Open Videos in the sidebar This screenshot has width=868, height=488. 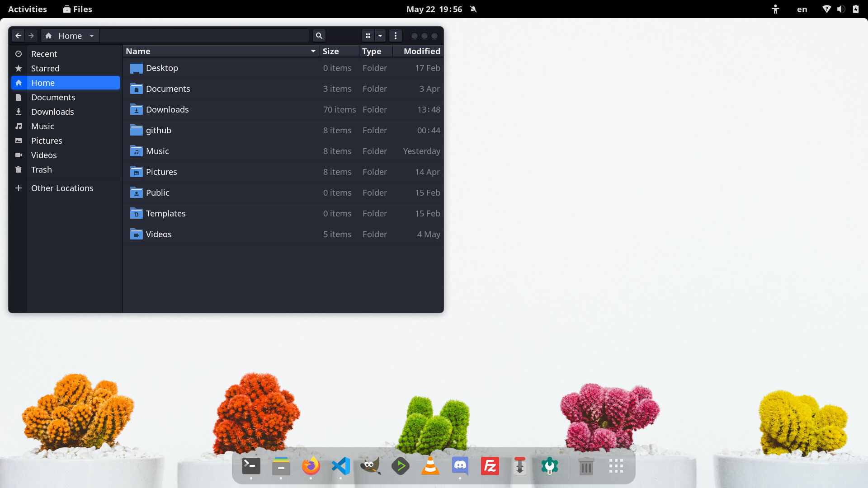(x=66, y=155)
